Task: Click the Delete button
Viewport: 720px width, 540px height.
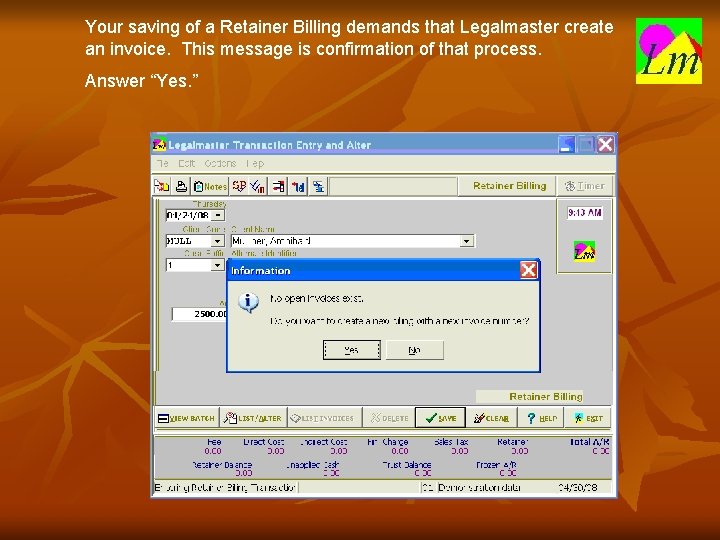Action: pyautogui.click(x=389, y=418)
